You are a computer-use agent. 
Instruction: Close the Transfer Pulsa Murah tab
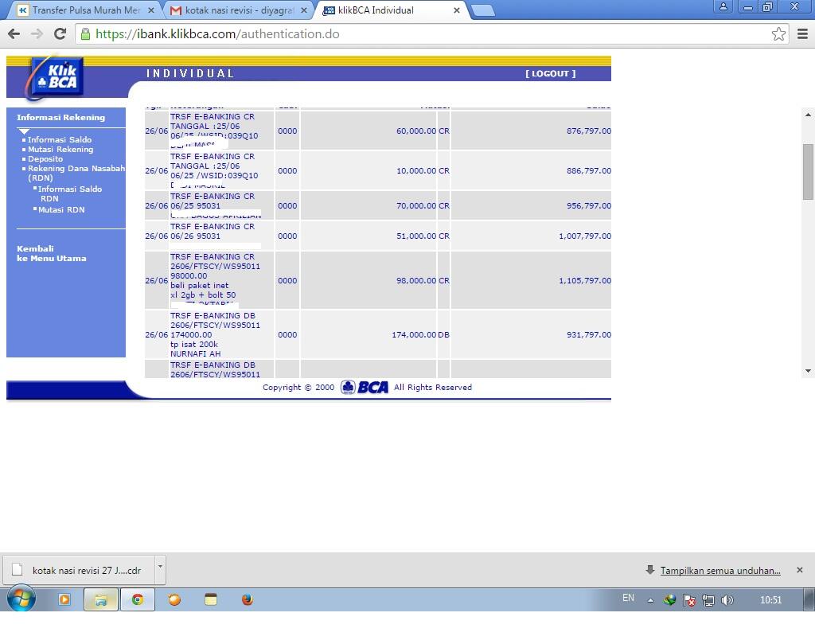[151, 10]
